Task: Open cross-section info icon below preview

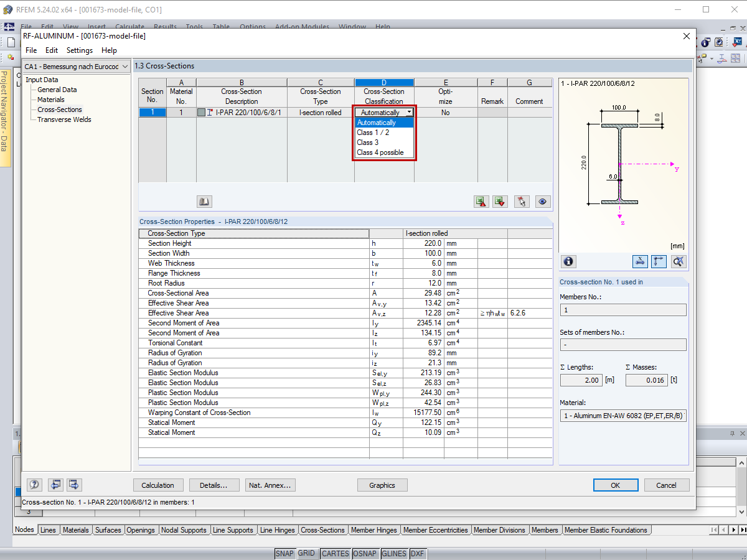Action: 568,261
